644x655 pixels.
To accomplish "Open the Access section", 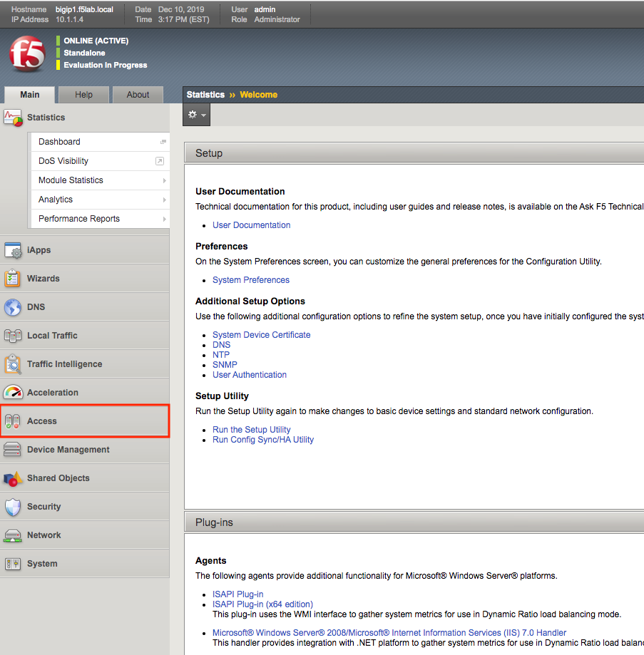I will [x=85, y=421].
